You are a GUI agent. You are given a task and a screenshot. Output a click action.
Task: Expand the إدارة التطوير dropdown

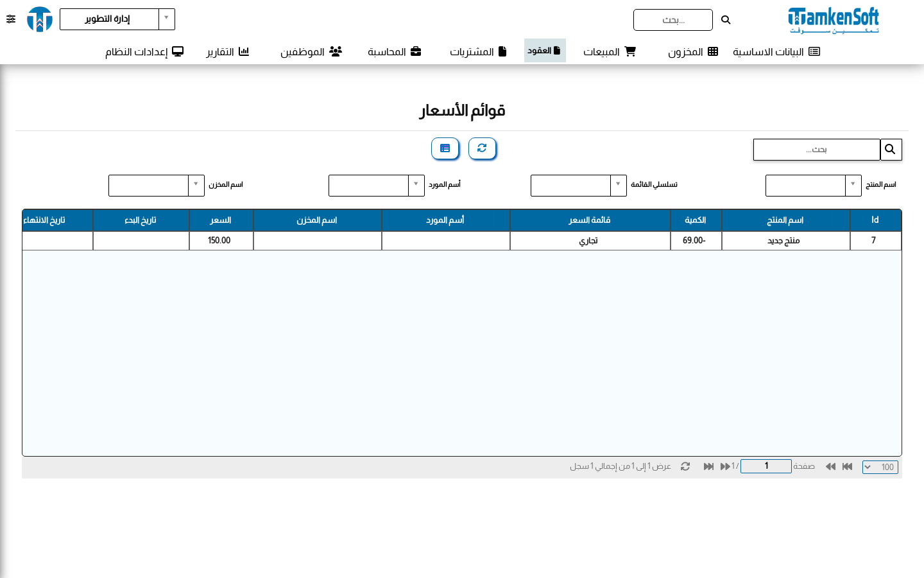167,19
